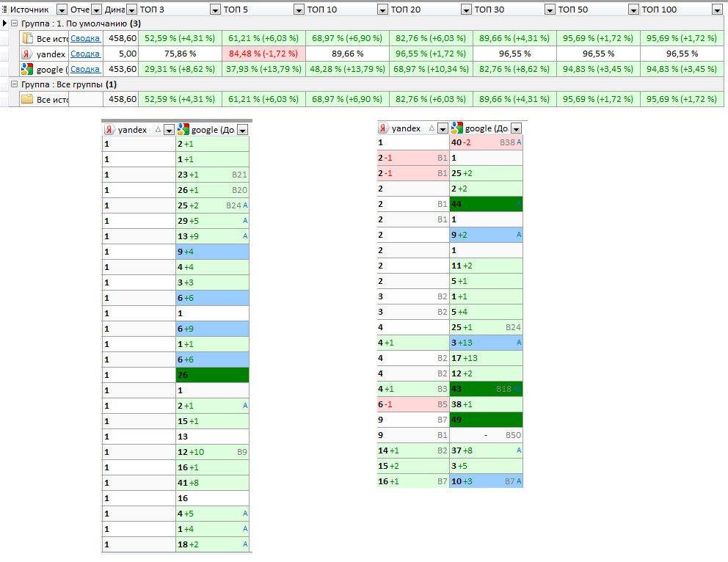Click the blue '3 +13' cell in right table

coord(486,343)
